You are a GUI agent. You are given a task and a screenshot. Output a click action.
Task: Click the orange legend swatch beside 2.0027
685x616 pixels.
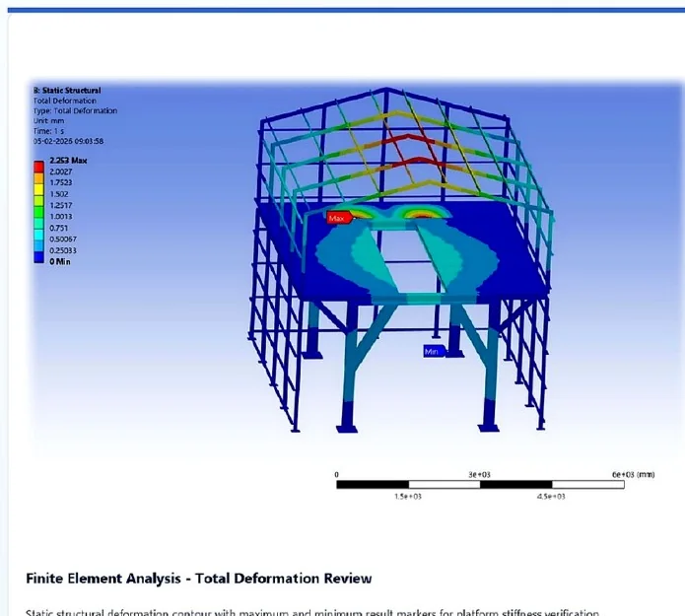coord(38,178)
